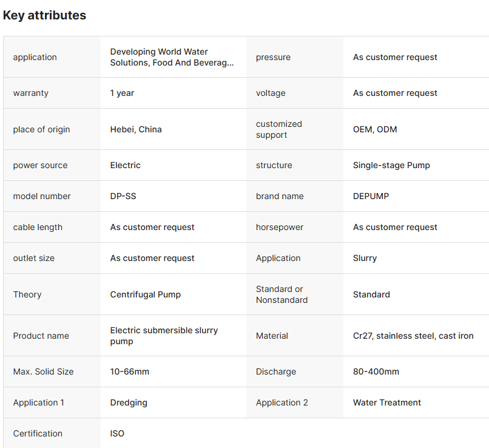Click the Electric power source value
The width and height of the screenshot is (489, 448).
click(125, 165)
